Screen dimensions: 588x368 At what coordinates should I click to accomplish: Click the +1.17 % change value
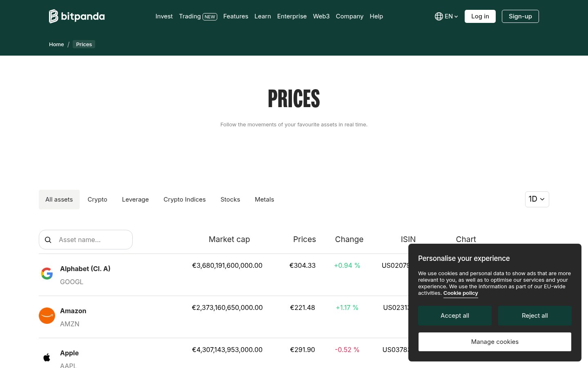pyautogui.click(x=347, y=307)
